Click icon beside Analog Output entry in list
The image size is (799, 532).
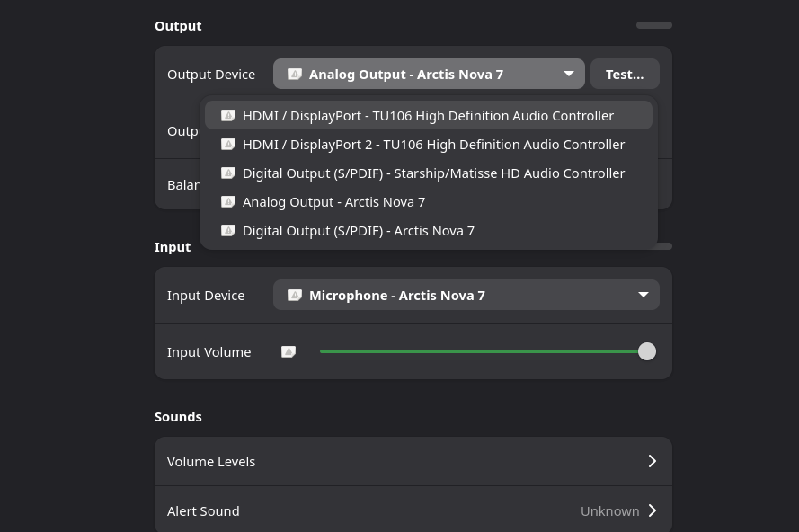coord(228,202)
